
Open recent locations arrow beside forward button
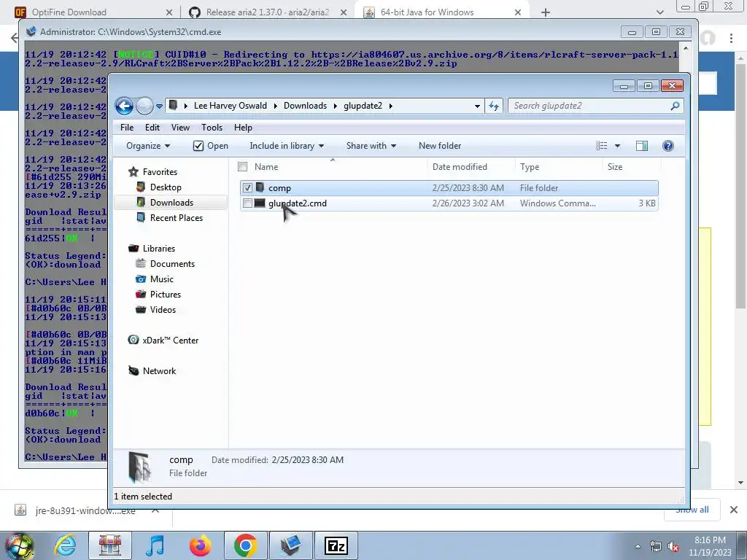[x=159, y=106]
